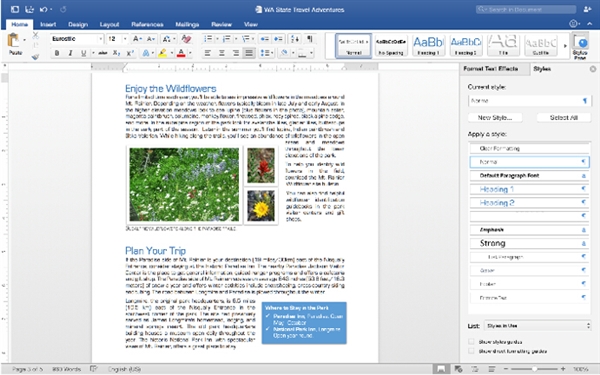Click the spelling proofing icon in status bar

[93, 369]
